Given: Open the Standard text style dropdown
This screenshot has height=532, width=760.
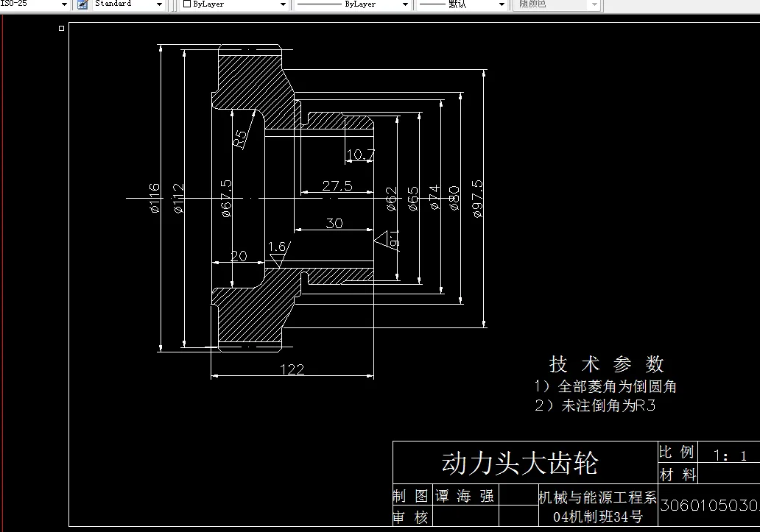Looking at the screenshot, I should [158, 4].
